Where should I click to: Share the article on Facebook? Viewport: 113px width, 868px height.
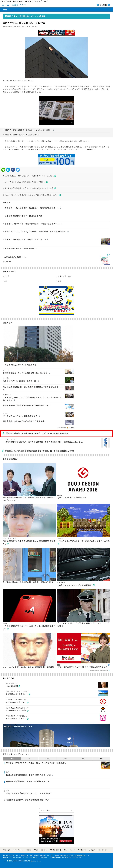(13, 170)
